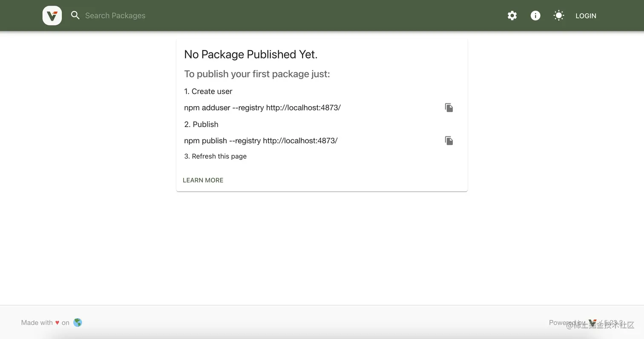Click the earth globe icon in footer
Image resolution: width=644 pixels, height=339 pixels.
[x=78, y=322]
